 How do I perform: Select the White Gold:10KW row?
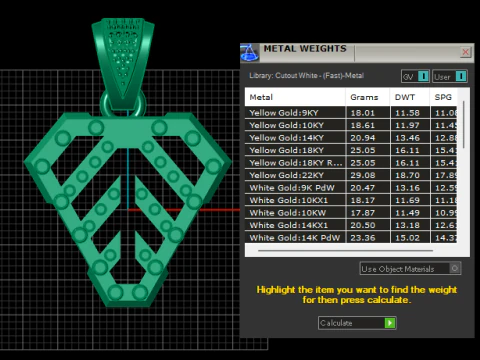point(351,213)
